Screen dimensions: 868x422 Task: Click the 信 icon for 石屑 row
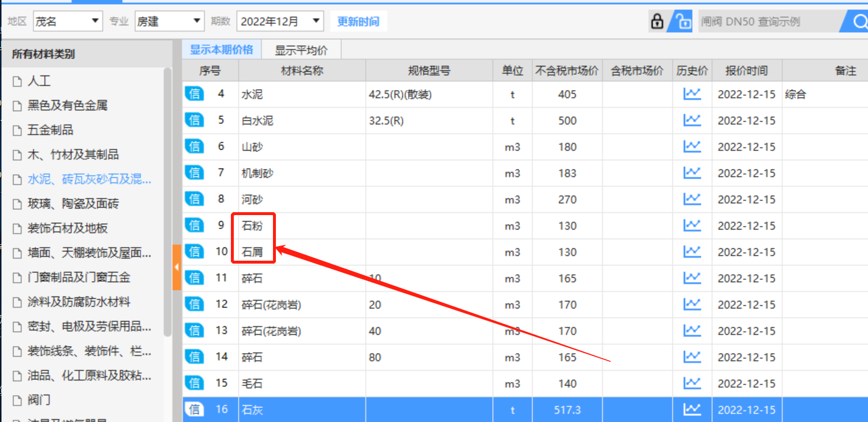[x=195, y=251]
